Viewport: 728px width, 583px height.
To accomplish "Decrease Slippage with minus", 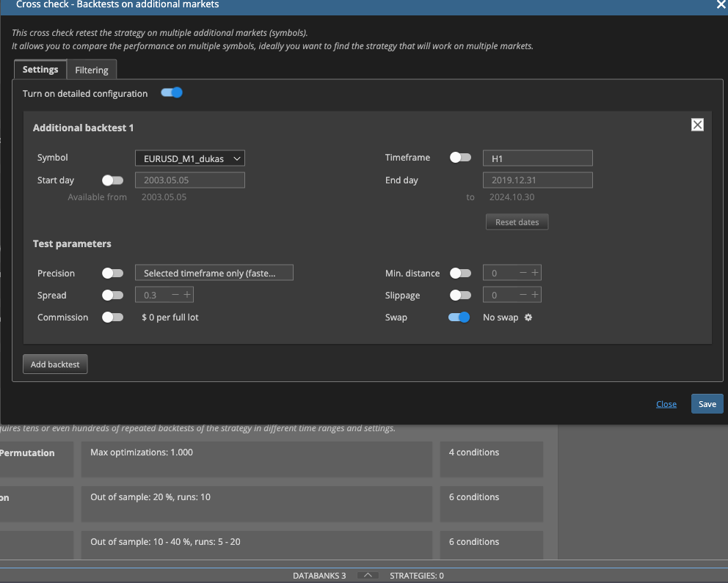I will (x=523, y=295).
